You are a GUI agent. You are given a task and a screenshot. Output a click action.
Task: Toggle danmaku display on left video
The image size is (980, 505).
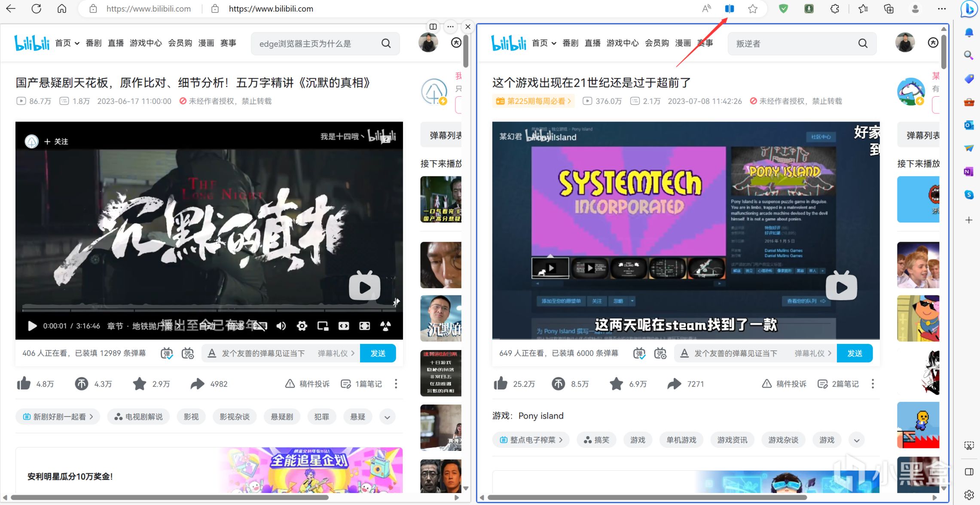pos(167,353)
